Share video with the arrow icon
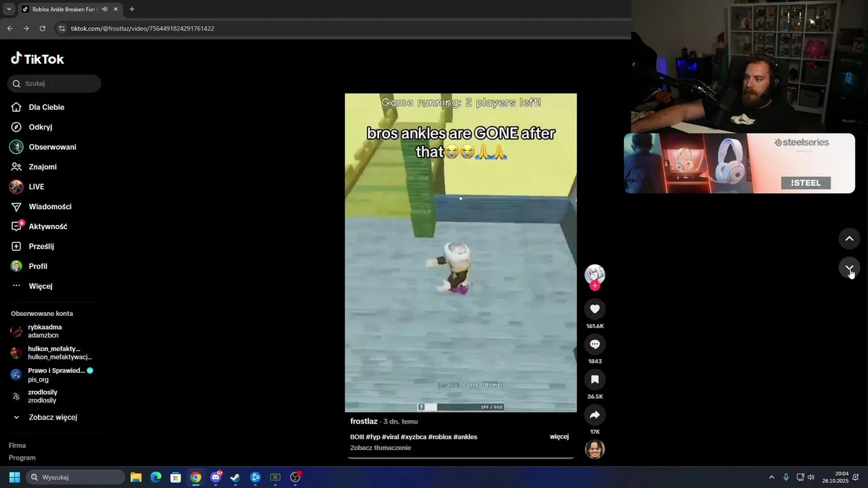868x488 pixels. tap(595, 415)
